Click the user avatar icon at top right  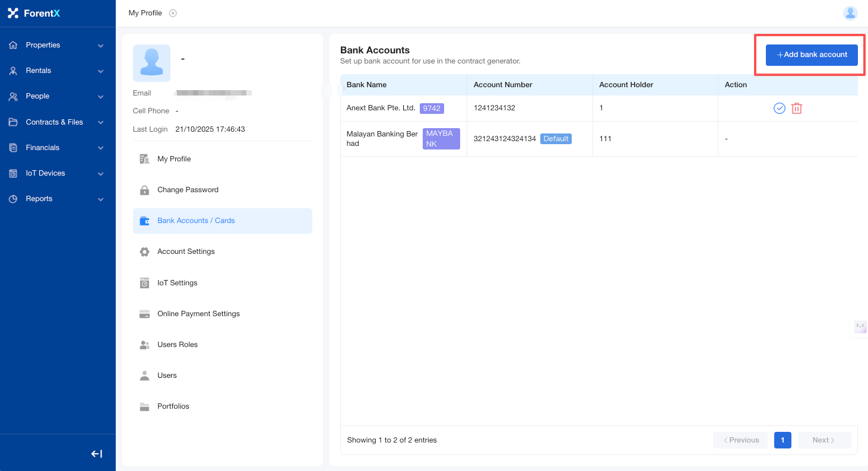[850, 13]
